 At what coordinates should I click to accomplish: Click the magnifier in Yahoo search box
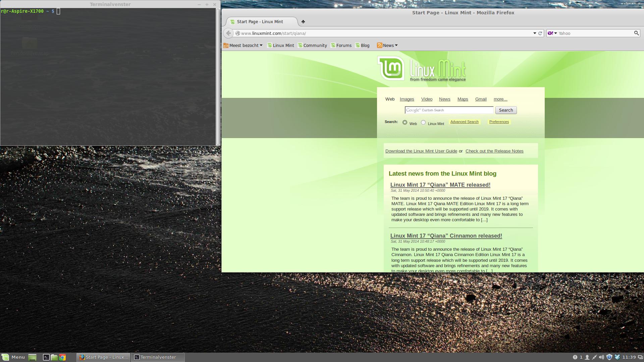pyautogui.click(x=636, y=33)
